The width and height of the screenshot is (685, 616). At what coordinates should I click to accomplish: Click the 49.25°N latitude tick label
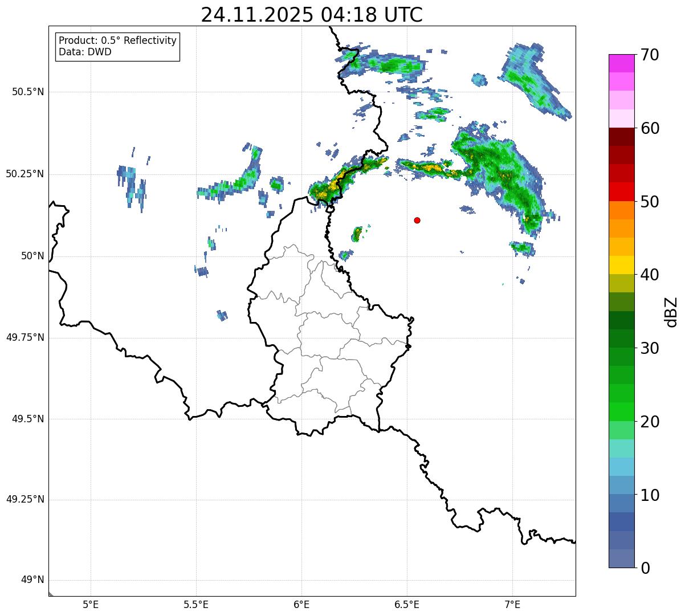click(x=25, y=499)
